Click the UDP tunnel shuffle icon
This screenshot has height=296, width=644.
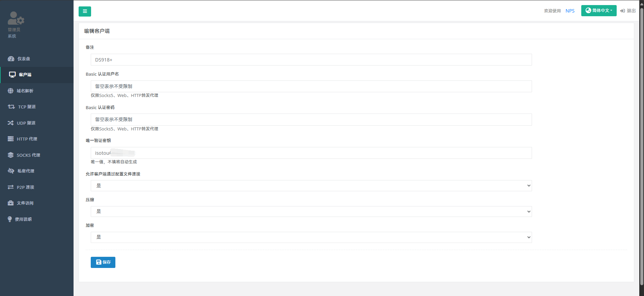pos(10,123)
